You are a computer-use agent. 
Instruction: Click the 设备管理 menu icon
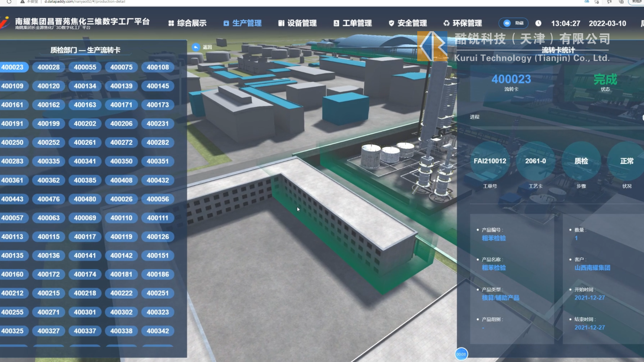pyautogui.click(x=281, y=23)
